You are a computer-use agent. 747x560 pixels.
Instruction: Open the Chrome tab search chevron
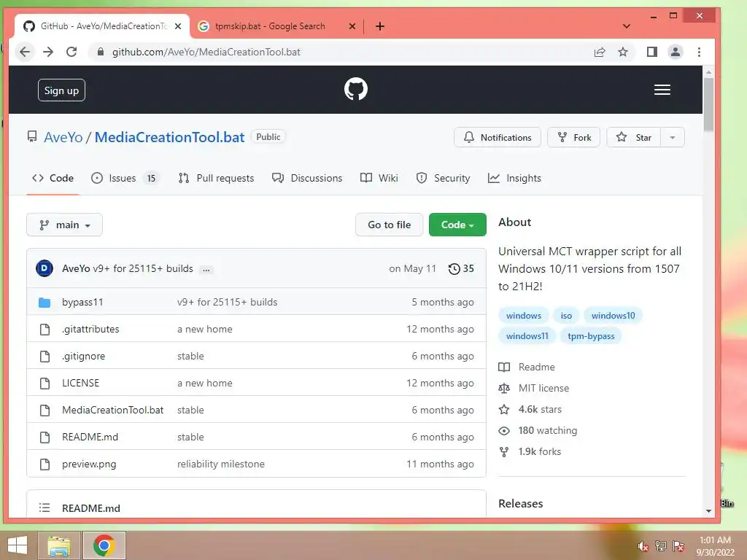point(627,26)
